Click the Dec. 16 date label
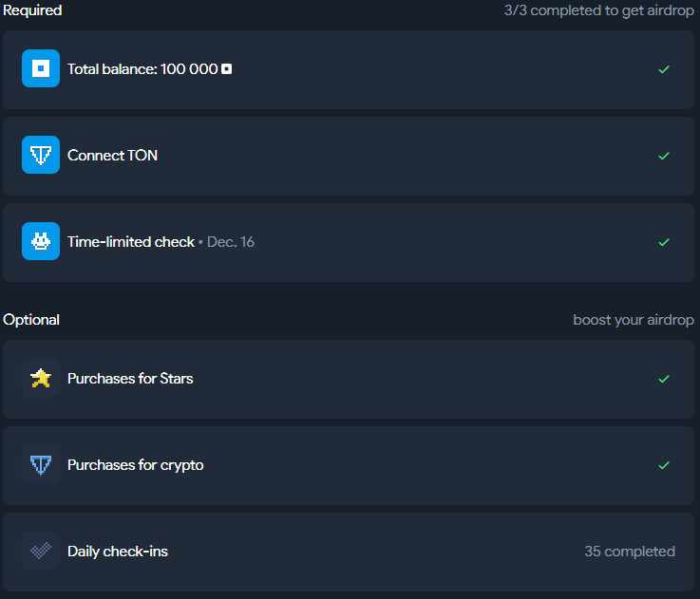 231,242
